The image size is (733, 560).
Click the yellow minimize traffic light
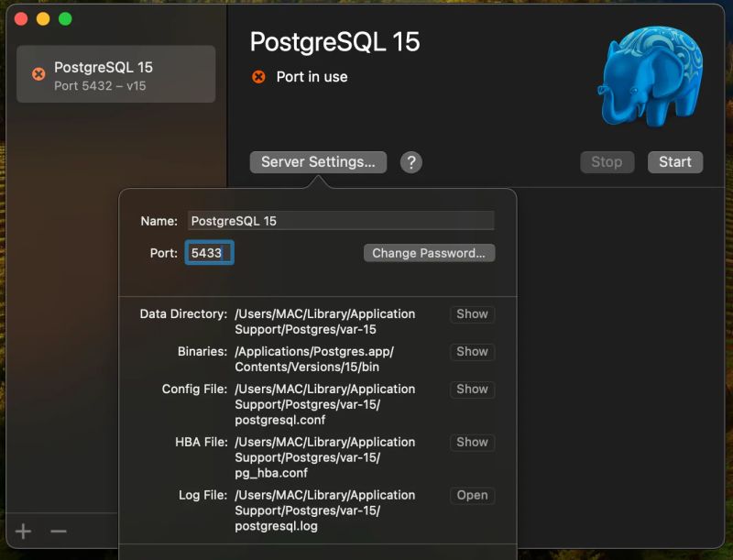[x=42, y=16]
